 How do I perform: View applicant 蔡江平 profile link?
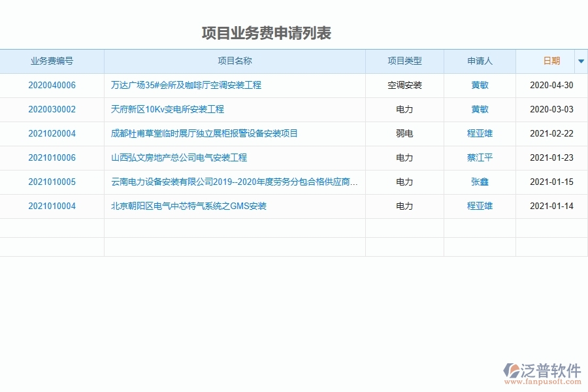[480, 157]
